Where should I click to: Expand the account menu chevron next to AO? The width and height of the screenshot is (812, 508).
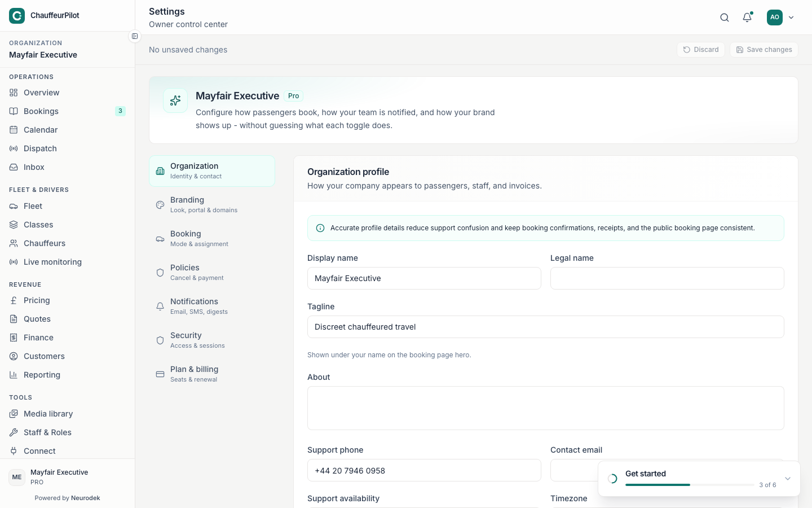[791, 17]
